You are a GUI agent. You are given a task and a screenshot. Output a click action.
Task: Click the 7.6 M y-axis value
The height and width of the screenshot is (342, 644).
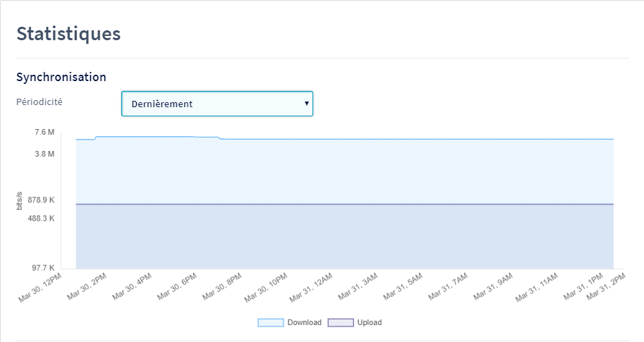tap(44, 133)
